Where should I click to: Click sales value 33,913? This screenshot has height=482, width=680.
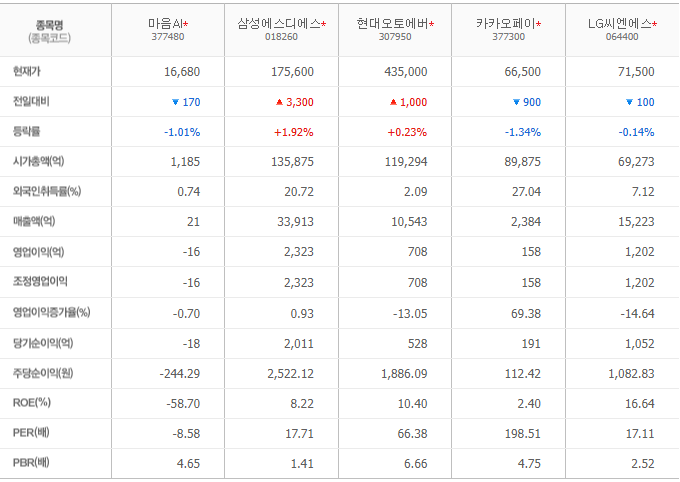(x=295, y=222)
